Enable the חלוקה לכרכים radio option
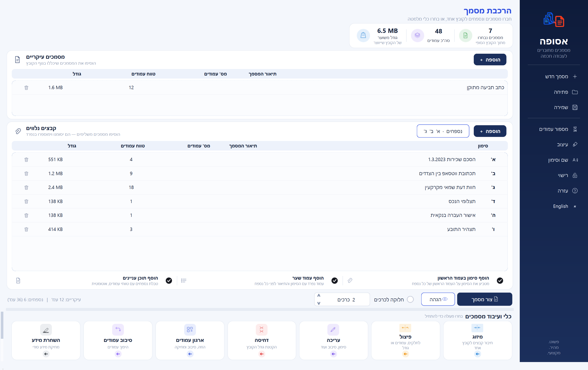 [x=411, y=300]
